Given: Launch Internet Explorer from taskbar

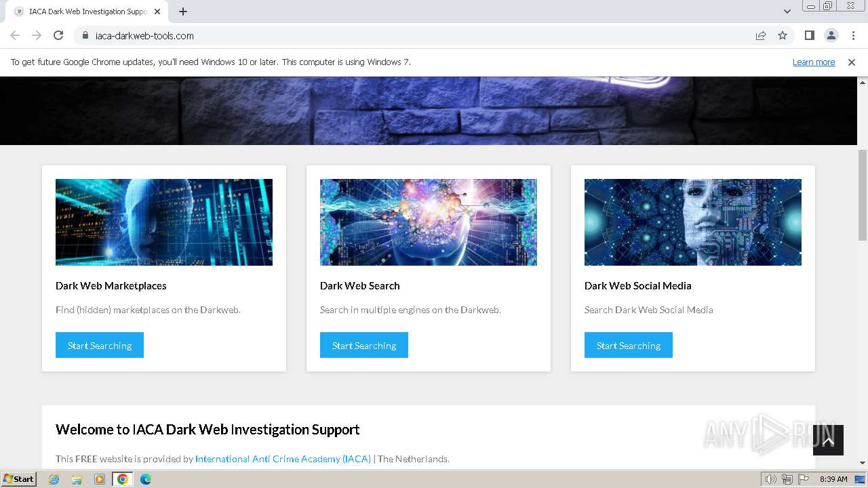Looking at the screenshot, I should (x=54, y=479).
